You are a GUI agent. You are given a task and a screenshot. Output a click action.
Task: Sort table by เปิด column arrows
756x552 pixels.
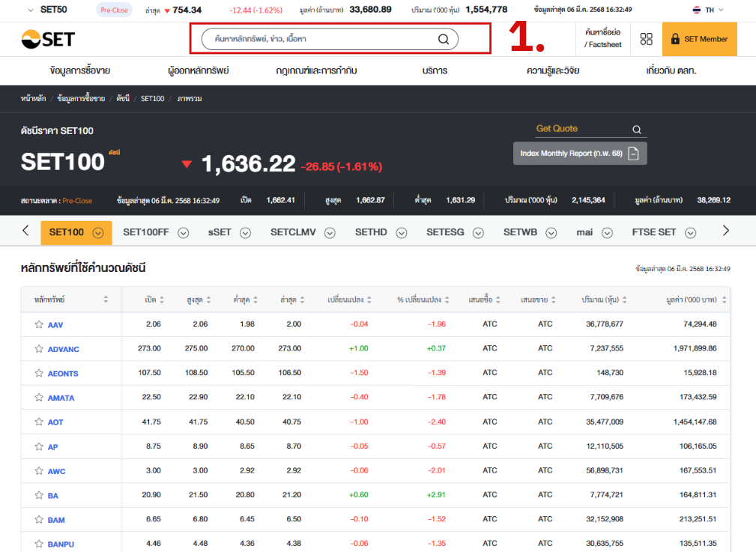[162, 300]
